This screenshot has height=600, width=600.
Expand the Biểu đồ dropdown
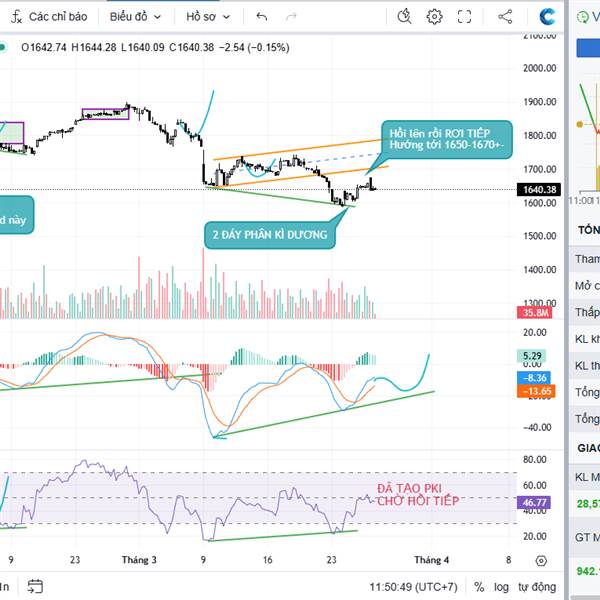135,17
